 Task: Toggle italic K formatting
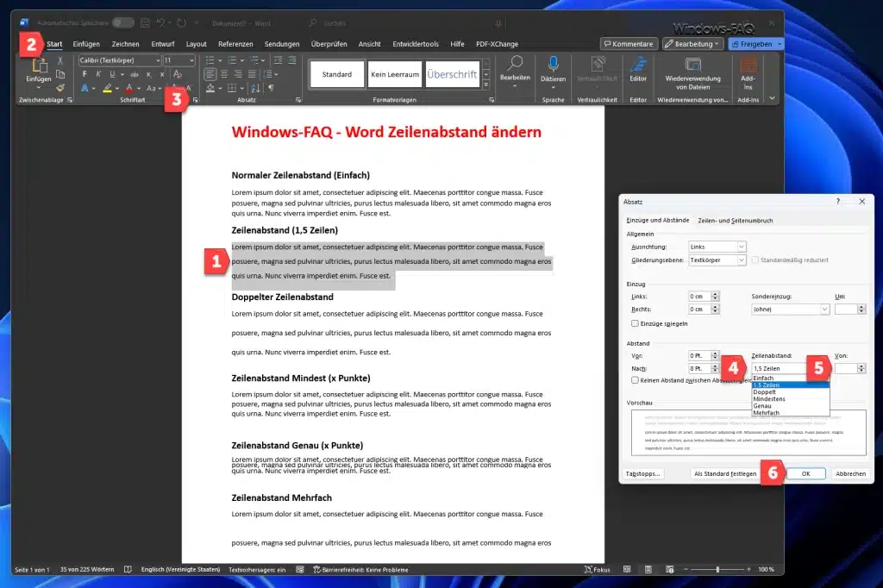[x=98, y=74]
